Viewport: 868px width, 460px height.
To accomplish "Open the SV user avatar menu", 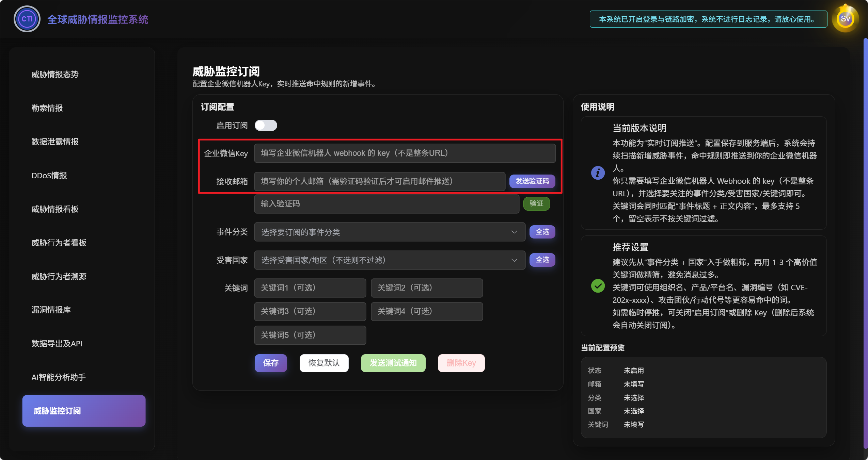I will [845, 19].
